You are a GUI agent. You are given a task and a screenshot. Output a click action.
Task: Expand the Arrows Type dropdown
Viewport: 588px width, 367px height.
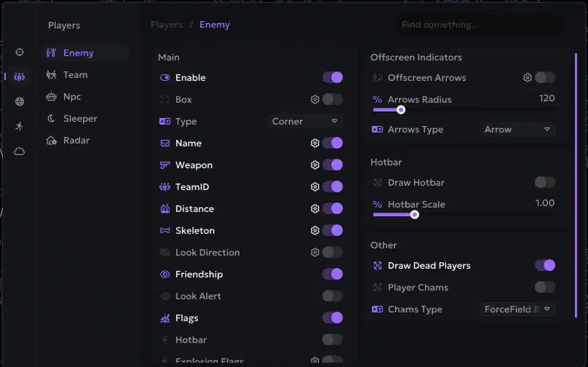[x=517, y=130]
